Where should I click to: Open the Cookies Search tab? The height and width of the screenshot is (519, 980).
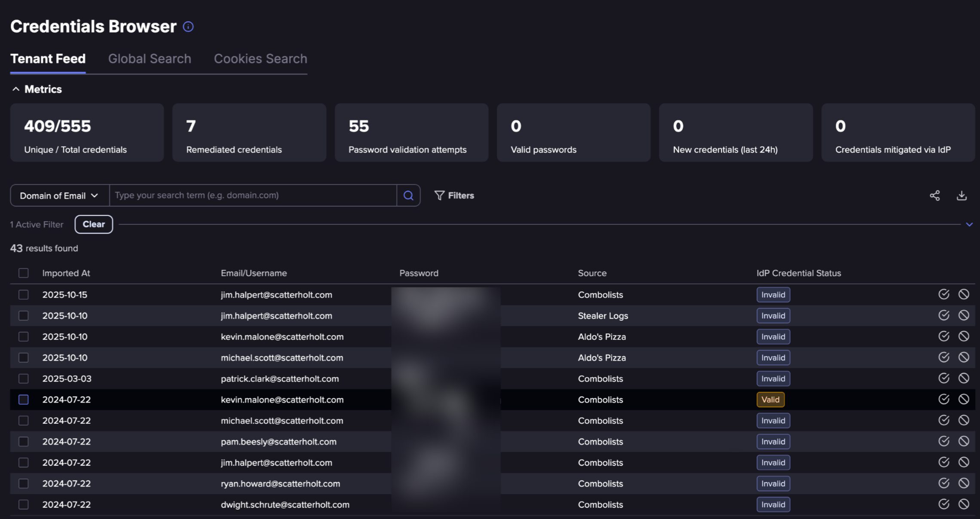pos(260,59)
